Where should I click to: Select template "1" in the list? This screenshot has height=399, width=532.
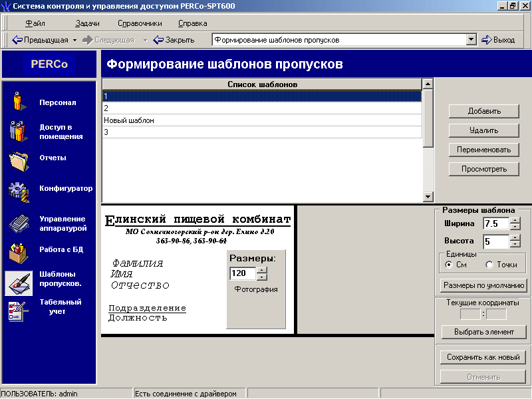(x=262, y=96)
